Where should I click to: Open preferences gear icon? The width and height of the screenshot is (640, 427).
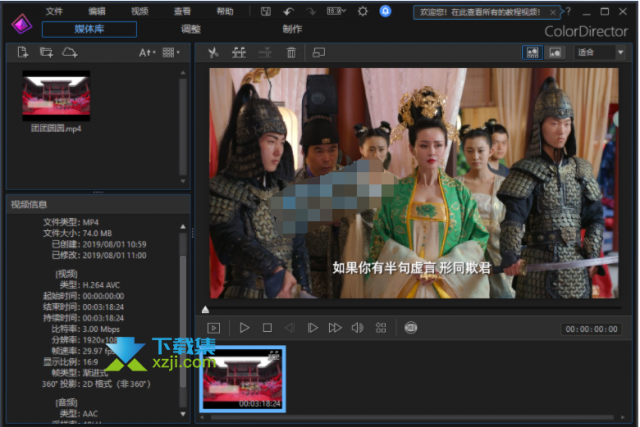click(362, 11)
